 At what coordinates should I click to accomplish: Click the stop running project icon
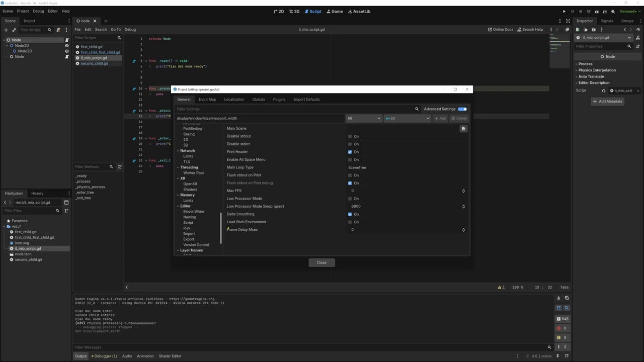[x=580, y=11]
